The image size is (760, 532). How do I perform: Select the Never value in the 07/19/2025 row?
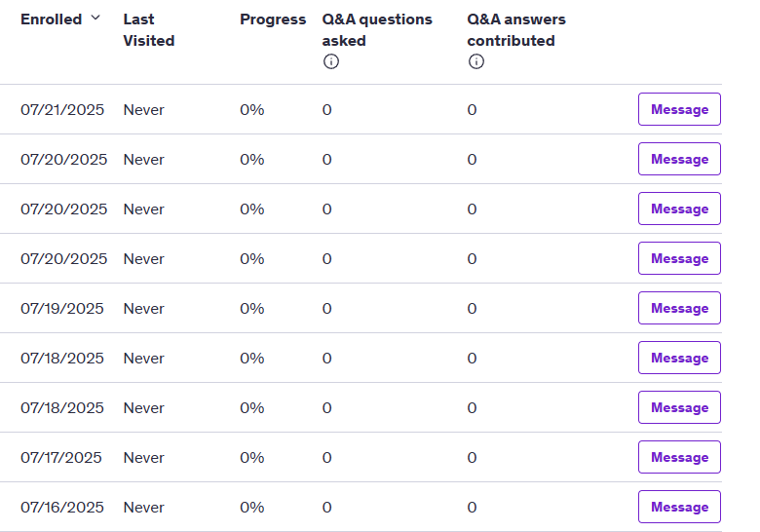[143, 309]
